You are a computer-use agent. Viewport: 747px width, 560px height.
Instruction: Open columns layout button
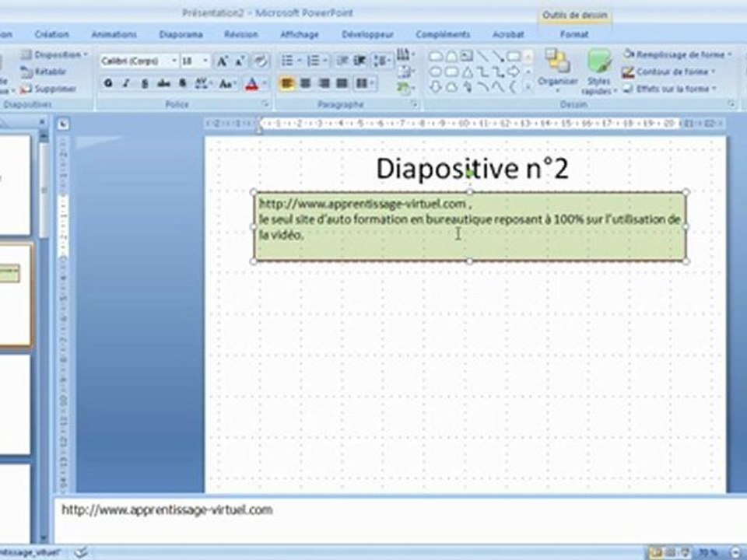coord(365,84)
